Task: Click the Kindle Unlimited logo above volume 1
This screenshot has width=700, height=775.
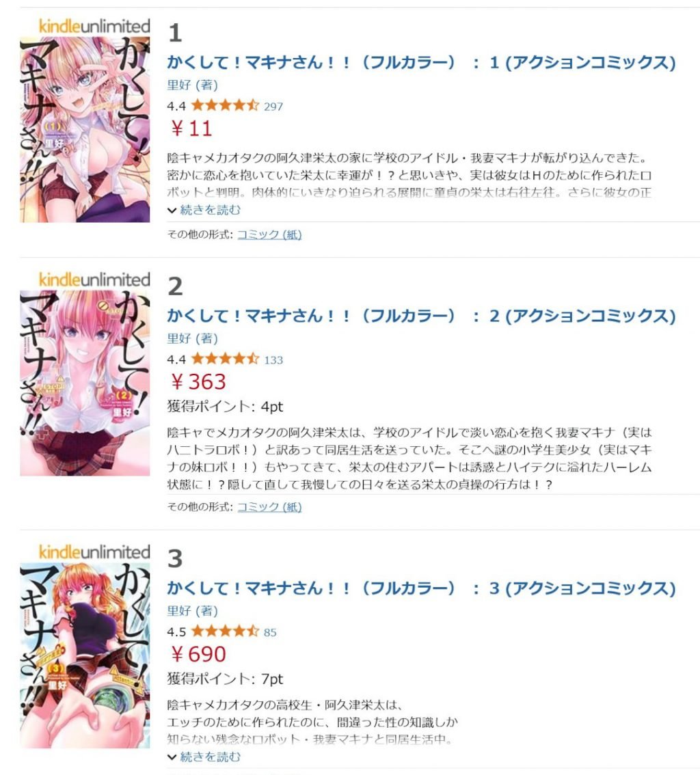Action: (94, 26)
